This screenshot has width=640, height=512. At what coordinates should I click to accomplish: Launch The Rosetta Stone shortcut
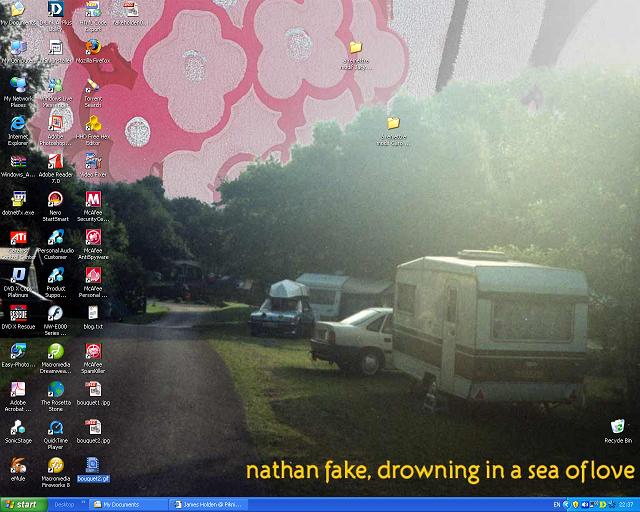click(56, 396)
